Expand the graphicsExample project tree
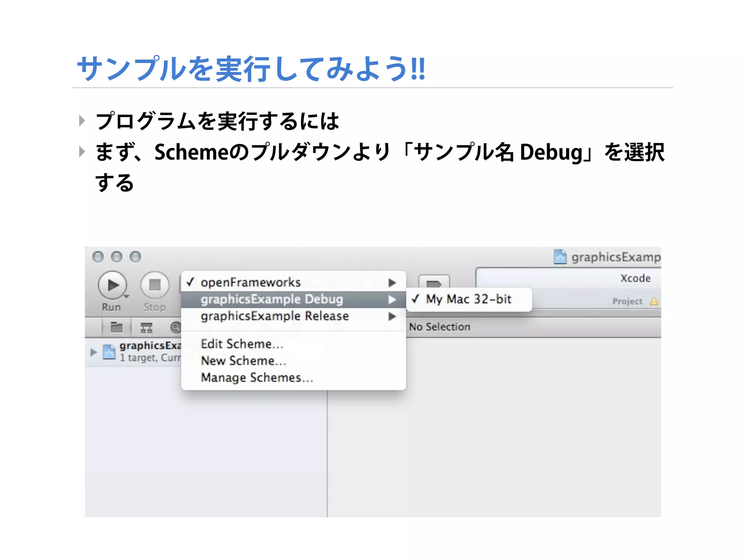This screenshot has width=747, height=560. pyautogui.click(x=93, y=352)
